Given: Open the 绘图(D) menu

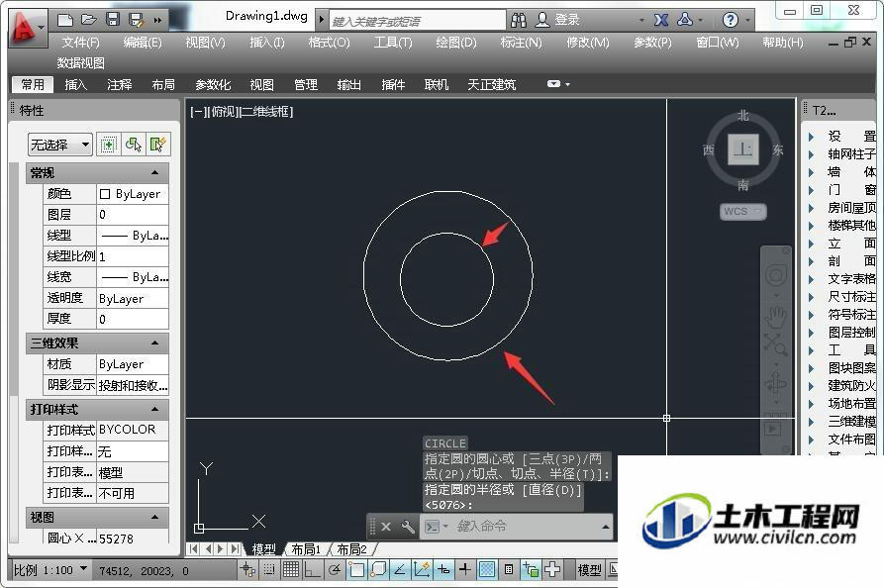Looking at the screenshot, I should click(456, 43).
